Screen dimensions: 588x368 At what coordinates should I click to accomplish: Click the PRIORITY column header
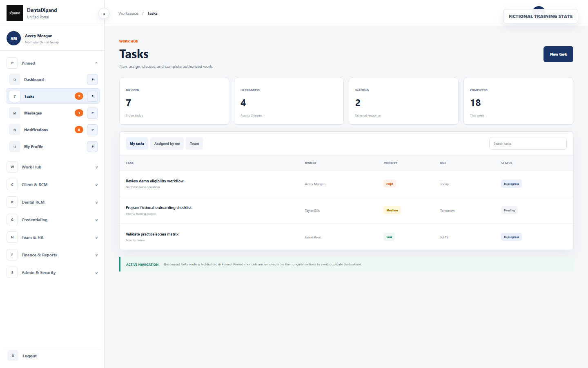click(390, 163)
